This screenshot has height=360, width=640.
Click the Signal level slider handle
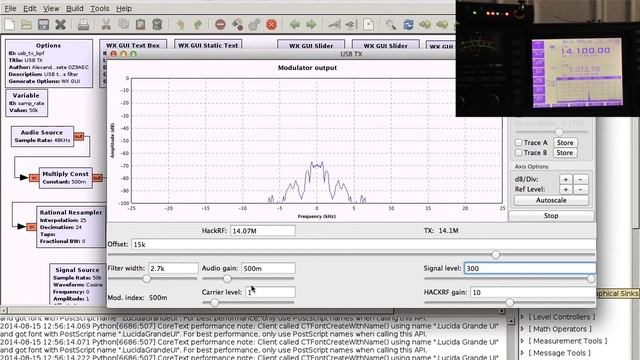591,279
